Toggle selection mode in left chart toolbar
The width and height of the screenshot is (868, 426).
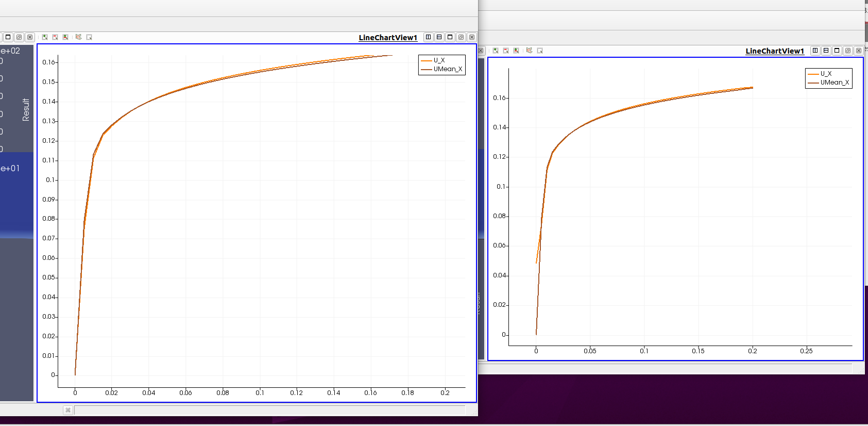click(x=65, y=37)
